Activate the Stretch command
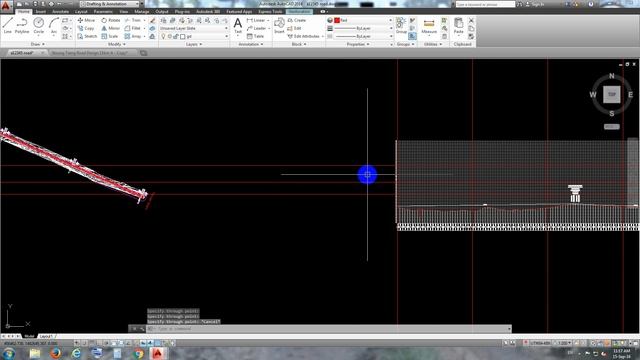Image resolution: width=640 pixels, height=360 pixels. pos(87,36)
